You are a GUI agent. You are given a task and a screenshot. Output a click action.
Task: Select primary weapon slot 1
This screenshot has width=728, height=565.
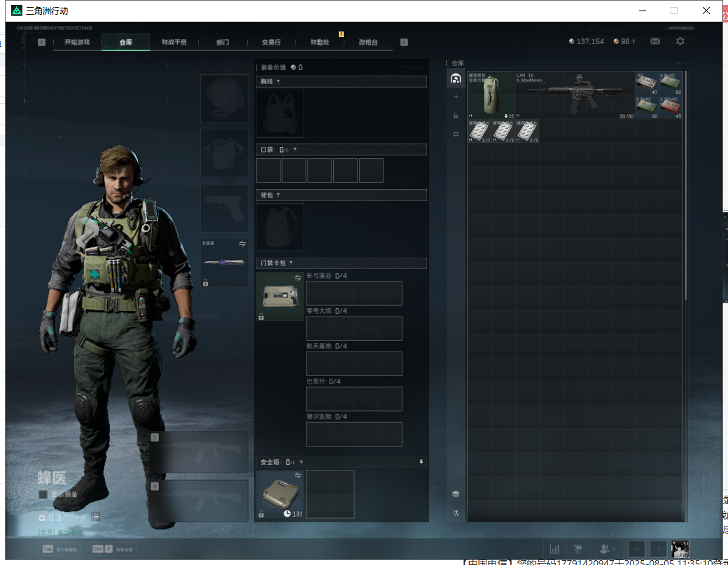[x=199, y=452]
